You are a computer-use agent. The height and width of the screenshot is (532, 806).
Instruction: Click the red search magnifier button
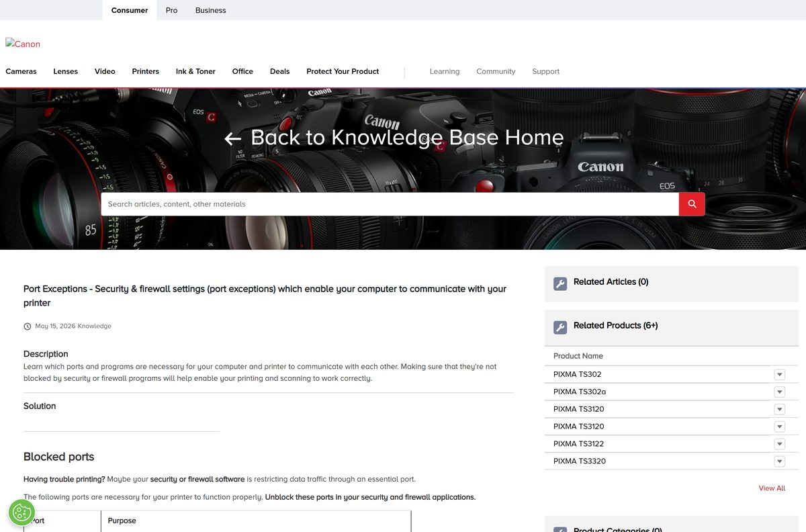click(x=692, y=204)
